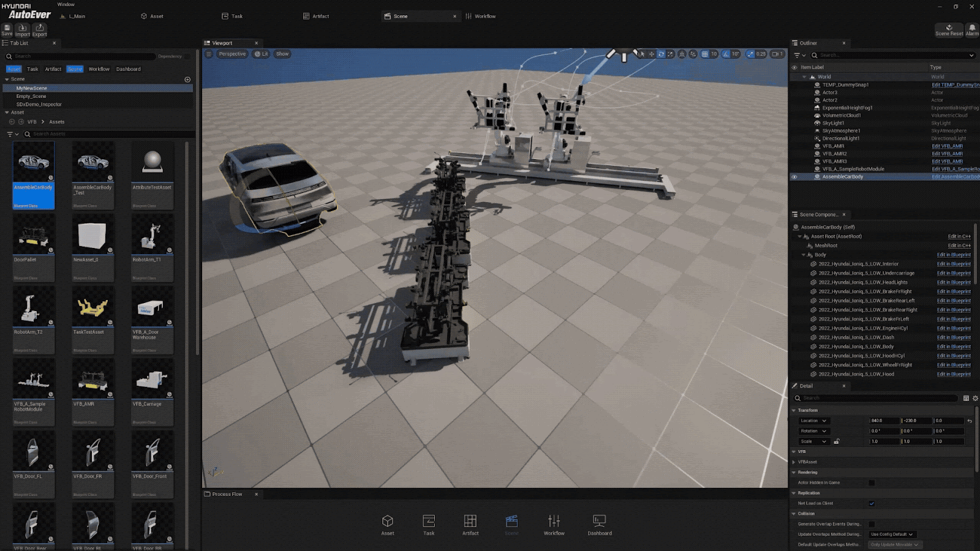The height and width of the screenshot is (551, 980).
Task: Reset Location to default with arrow icon
Action: pyautogui.click(x=970, y=421)
